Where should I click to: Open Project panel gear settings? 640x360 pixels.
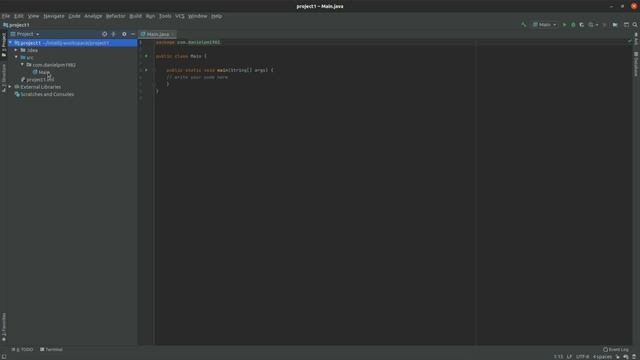tap(124, 34)
